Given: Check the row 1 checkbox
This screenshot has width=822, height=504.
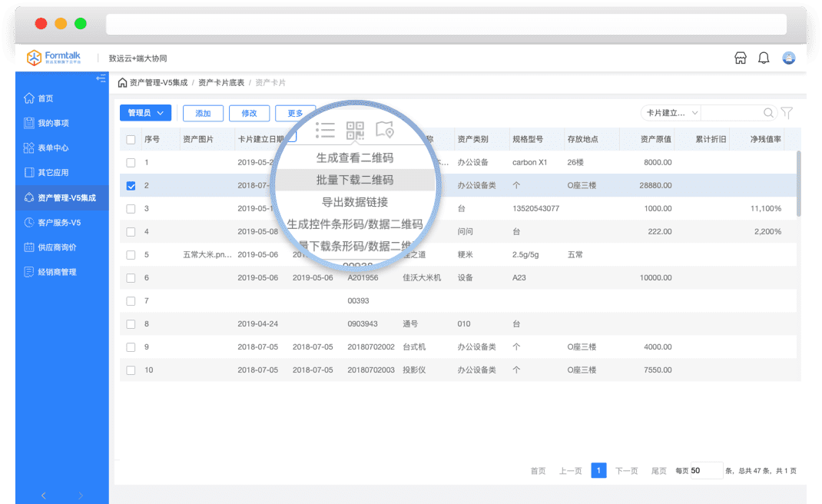Looking at the screenshot, I should [131, 163].
